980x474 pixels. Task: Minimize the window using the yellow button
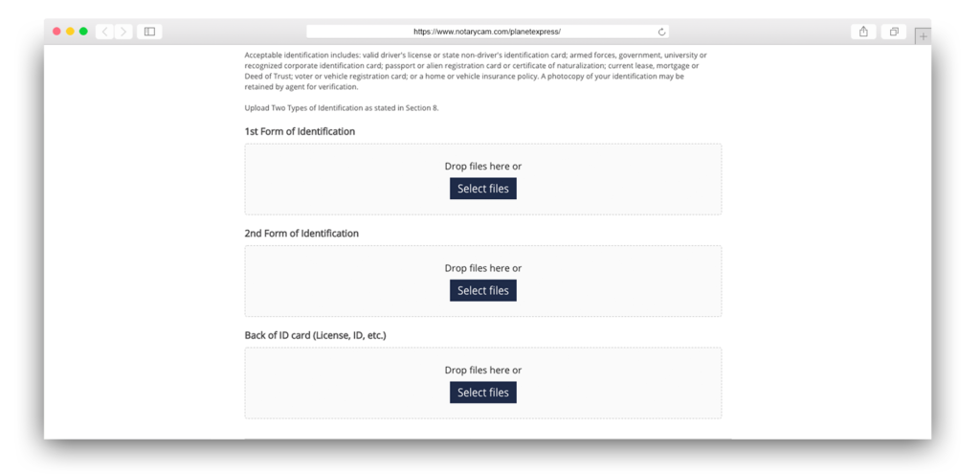click(x=70, y=32)
